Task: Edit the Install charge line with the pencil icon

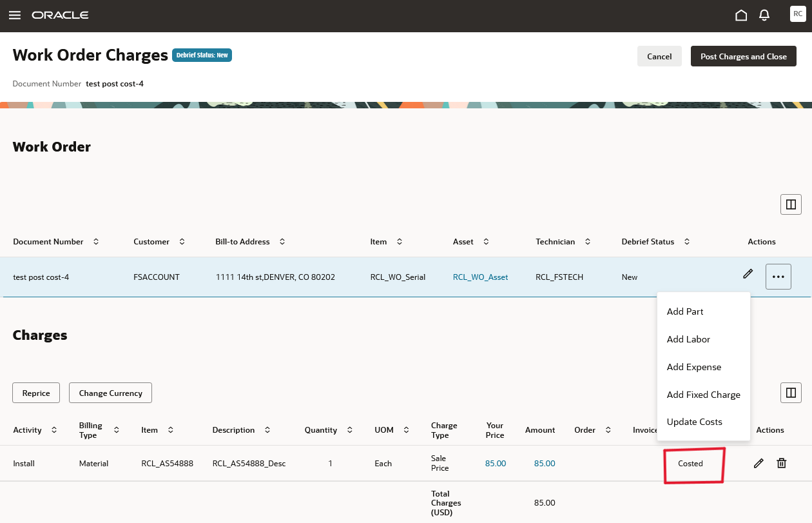Action: [x=759, y=463]
